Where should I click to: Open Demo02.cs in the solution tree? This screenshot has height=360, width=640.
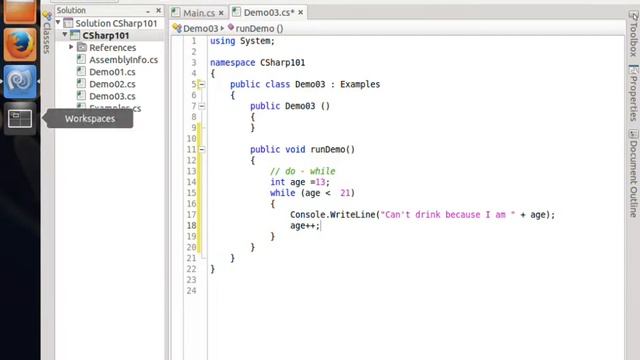112,84
